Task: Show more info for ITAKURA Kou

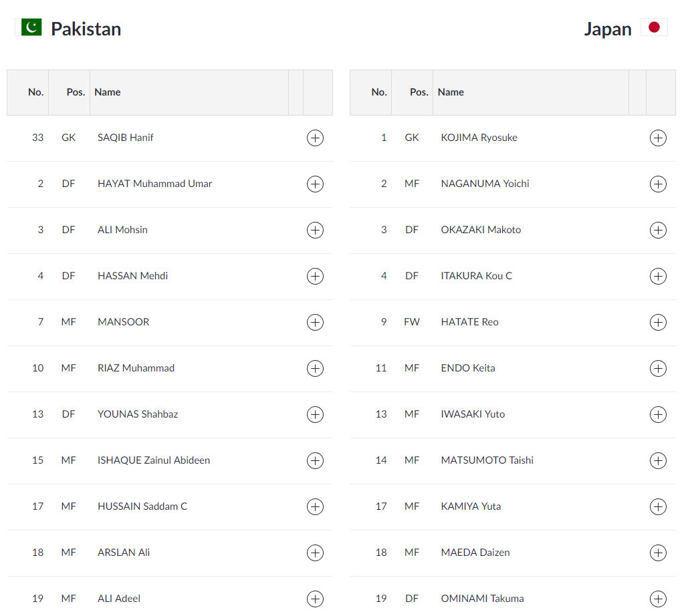Action: click(x=658, y=277)
